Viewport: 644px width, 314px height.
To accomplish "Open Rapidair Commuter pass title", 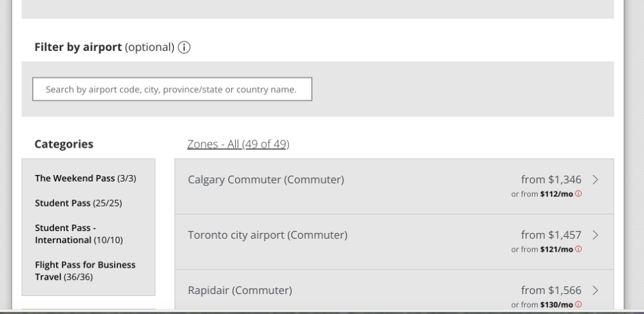I will click(240, 291).
